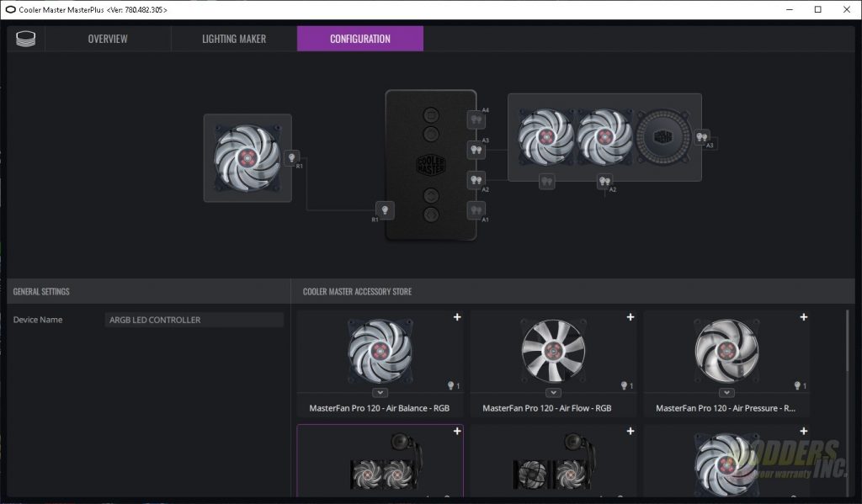Image resolution: width=862 pixels, height=504 pixels.
Task: Click the MasterFan Pro 120 - Air Balance - RGB label
Action: [380, 408]
